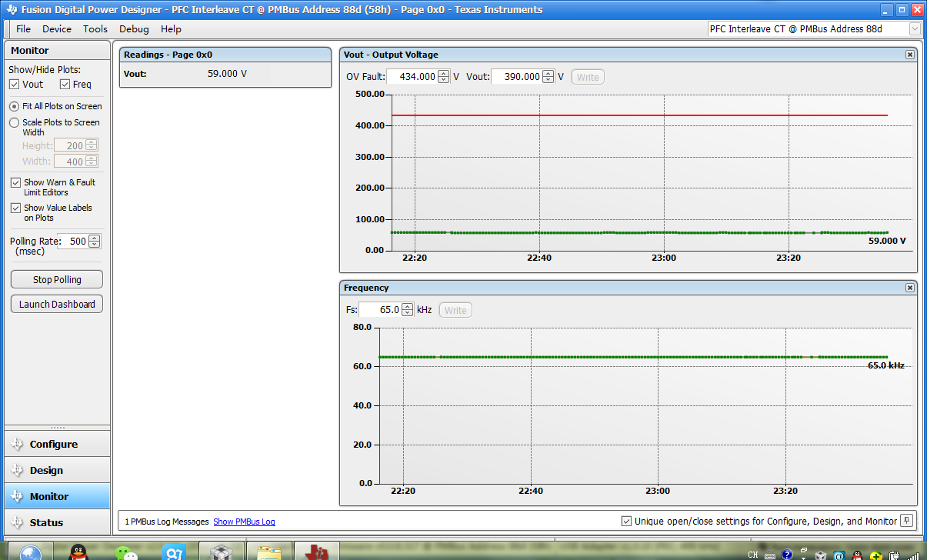Switch to the Design tab
The image size is (927, 560).
click(57, 470)
